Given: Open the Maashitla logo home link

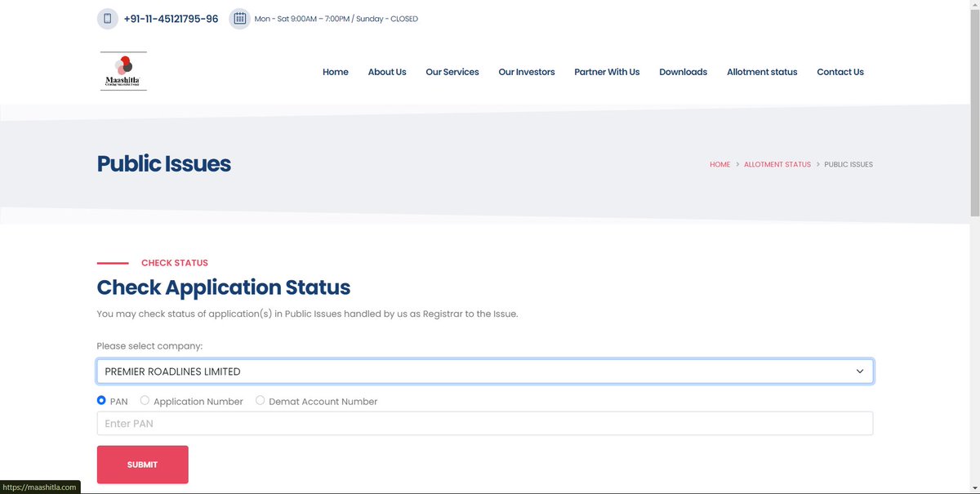Looking at the screenshot, I should click(123, 72).
